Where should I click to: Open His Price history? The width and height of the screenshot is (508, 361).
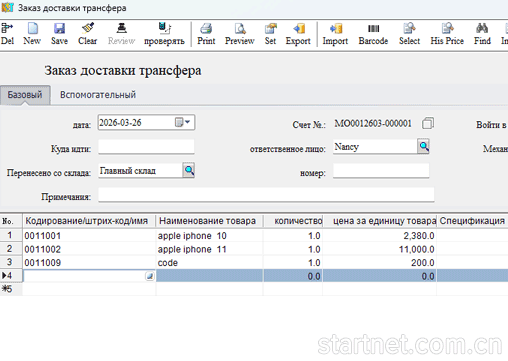tap(447, 33)
